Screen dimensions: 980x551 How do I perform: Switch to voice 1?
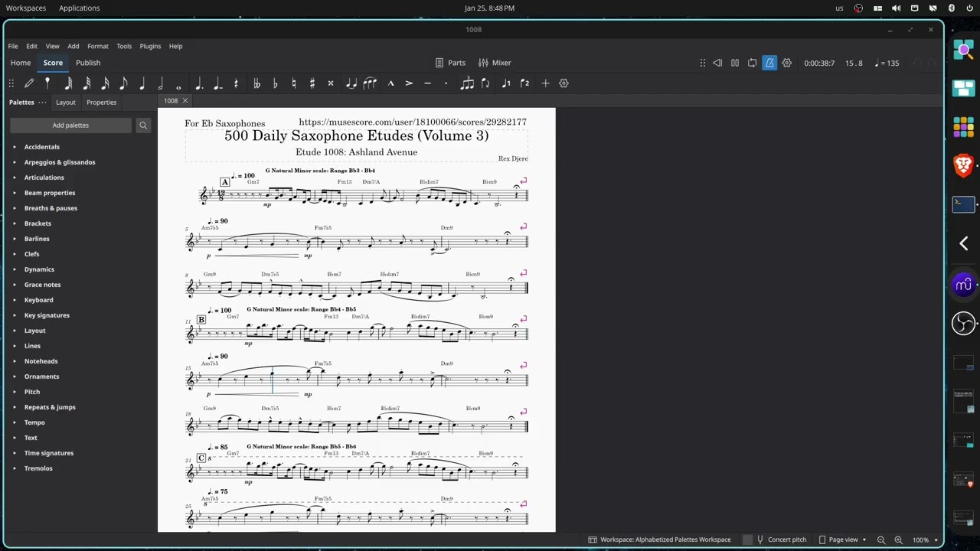click(506, 83)
